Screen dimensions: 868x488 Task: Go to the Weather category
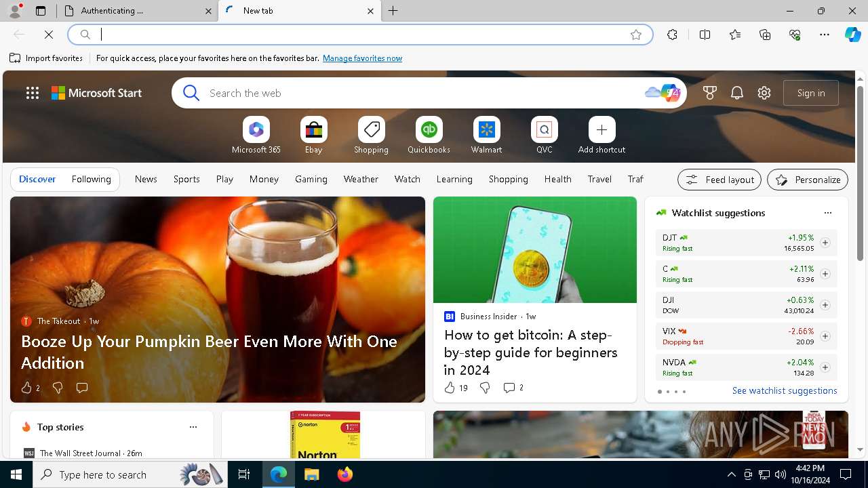tap(361, 179)
